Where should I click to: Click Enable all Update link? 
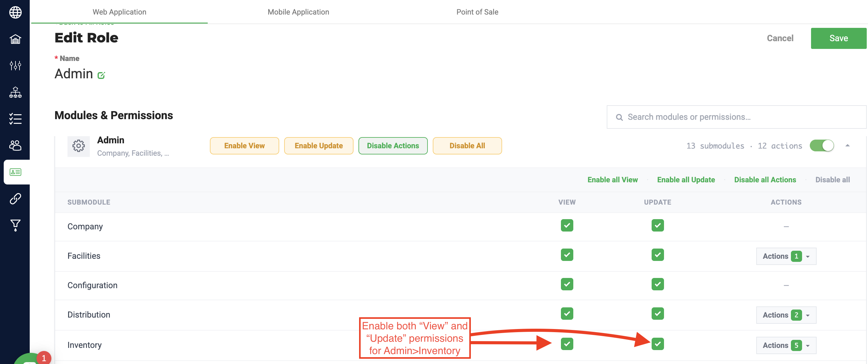pyautogui.click(x=686, y=180)
